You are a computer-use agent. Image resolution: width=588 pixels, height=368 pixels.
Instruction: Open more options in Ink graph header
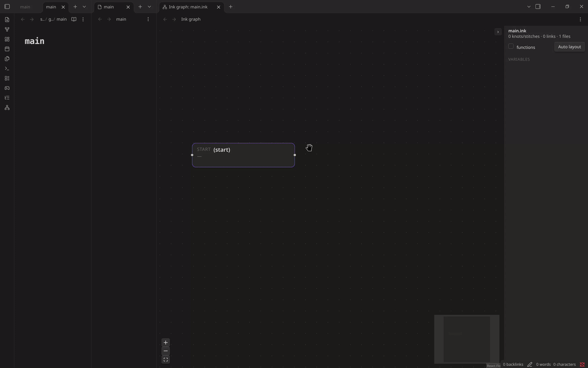tap(580, 19)
